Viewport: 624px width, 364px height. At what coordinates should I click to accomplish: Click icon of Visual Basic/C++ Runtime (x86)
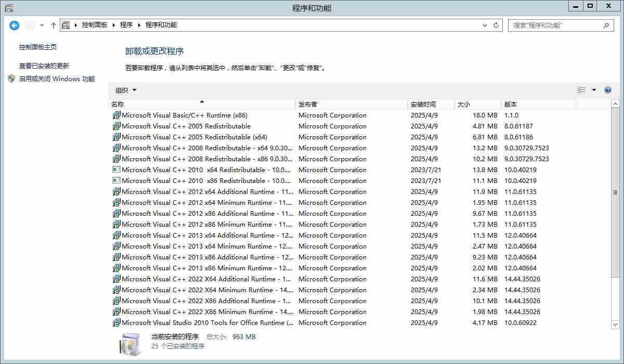click(116, 115)
